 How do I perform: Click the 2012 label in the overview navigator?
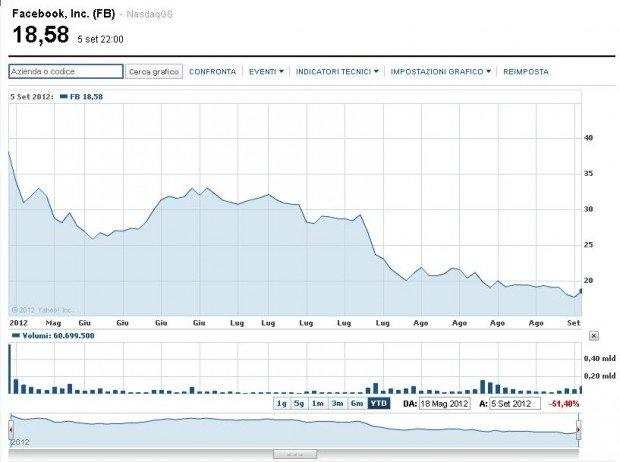click(20, 442)
